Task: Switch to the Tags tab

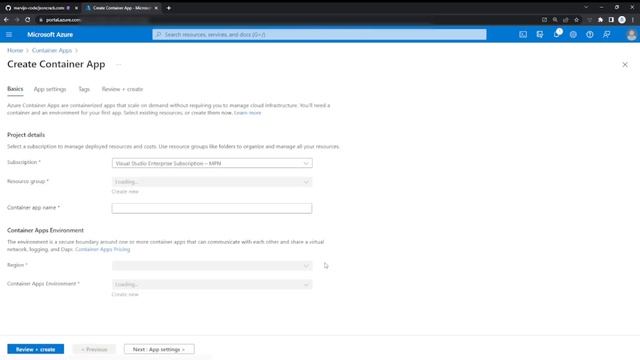Action: point(84,89)
